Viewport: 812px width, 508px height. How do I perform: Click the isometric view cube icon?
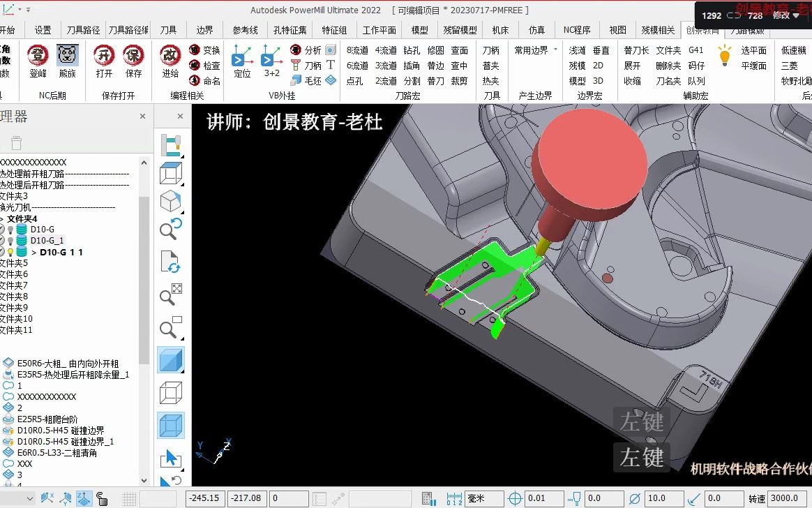click(171, 202)
